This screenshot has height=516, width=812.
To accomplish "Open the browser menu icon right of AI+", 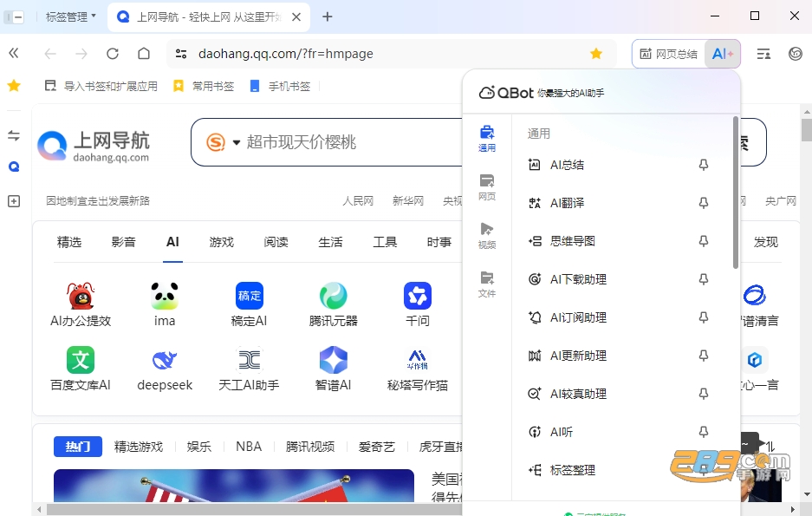I will [763, 54].
